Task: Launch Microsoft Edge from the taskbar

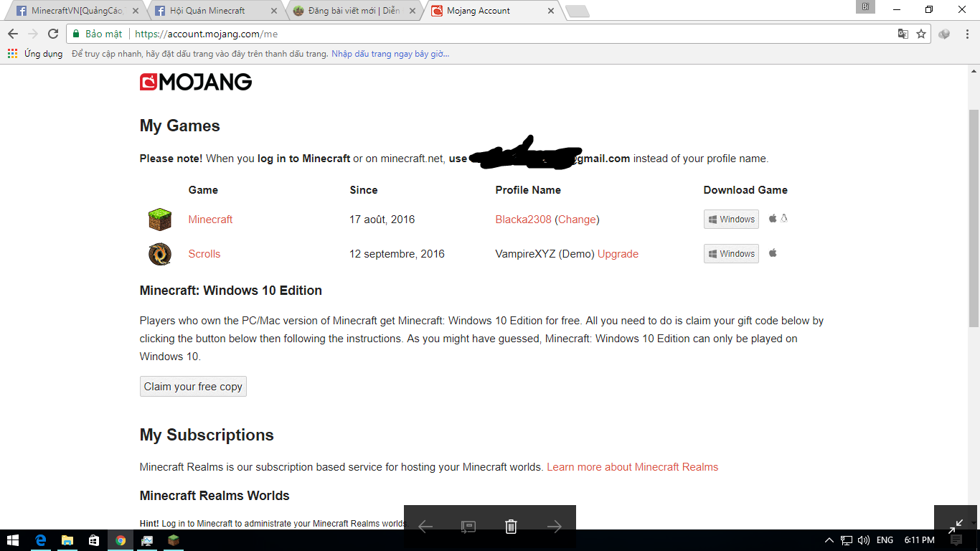Action: tap(41, 540)
